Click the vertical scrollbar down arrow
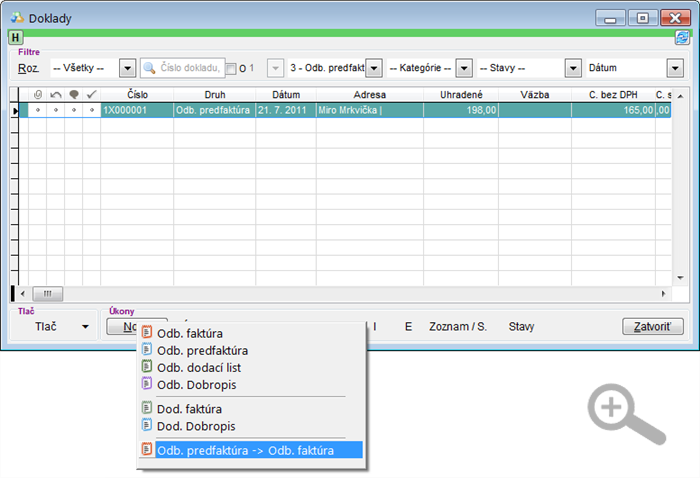The image size is (700, 478). [x=680, y=278]
